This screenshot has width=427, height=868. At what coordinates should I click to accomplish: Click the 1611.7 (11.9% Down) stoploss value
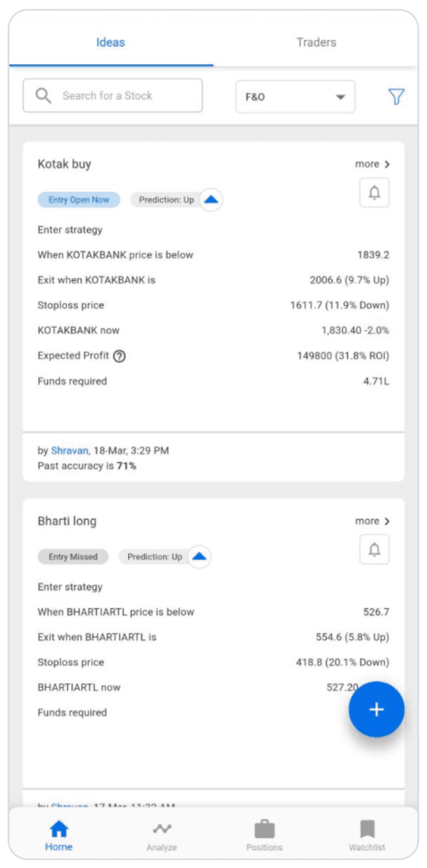[340, 305]
